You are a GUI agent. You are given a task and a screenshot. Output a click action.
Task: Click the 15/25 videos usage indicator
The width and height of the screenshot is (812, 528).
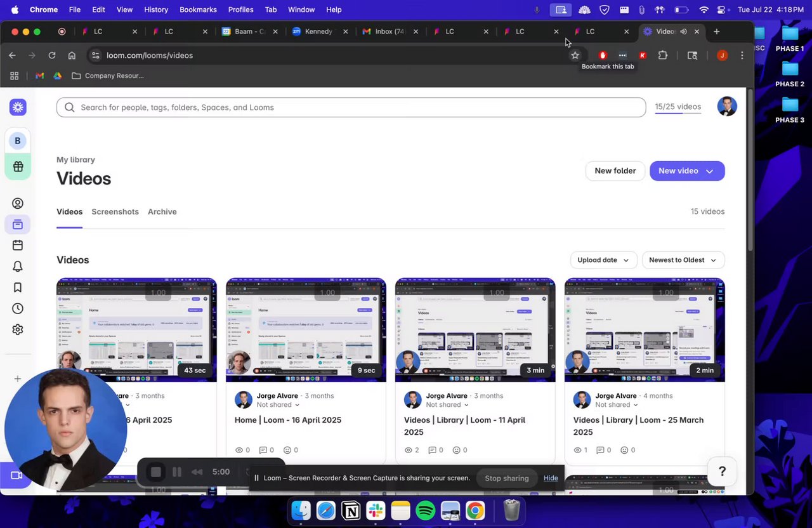tap(678, 107)
